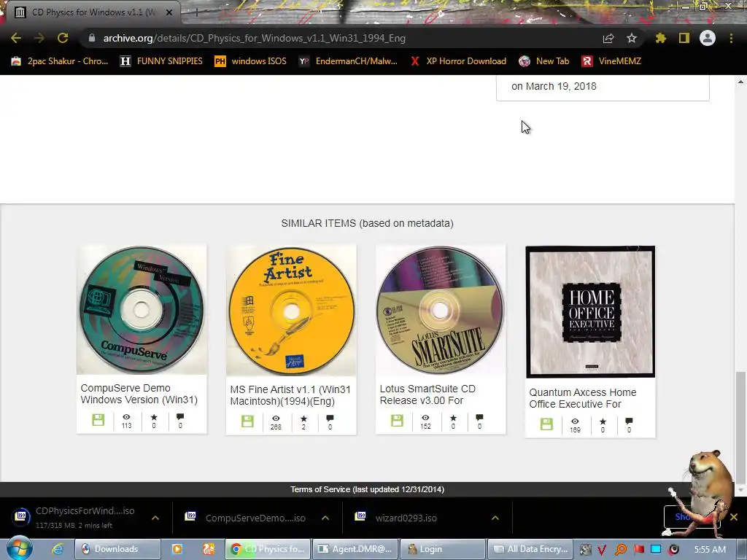Open a new browser tab
The height and width of the screenshot is (560, 747).
tap(196, 12)
